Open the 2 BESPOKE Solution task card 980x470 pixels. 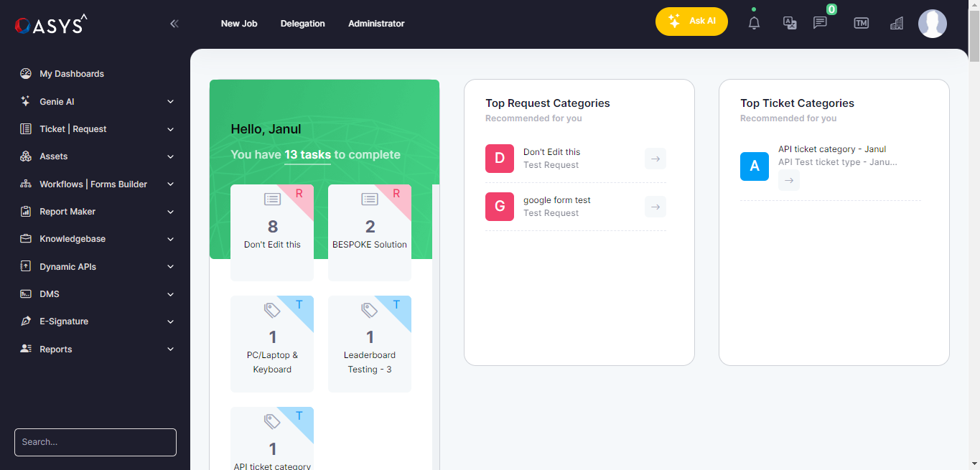370,232
